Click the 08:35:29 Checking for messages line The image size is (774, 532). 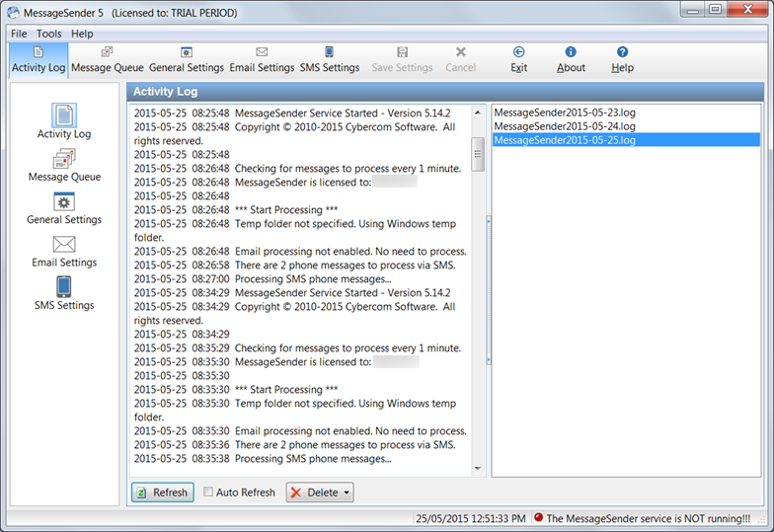click(298, 347)
